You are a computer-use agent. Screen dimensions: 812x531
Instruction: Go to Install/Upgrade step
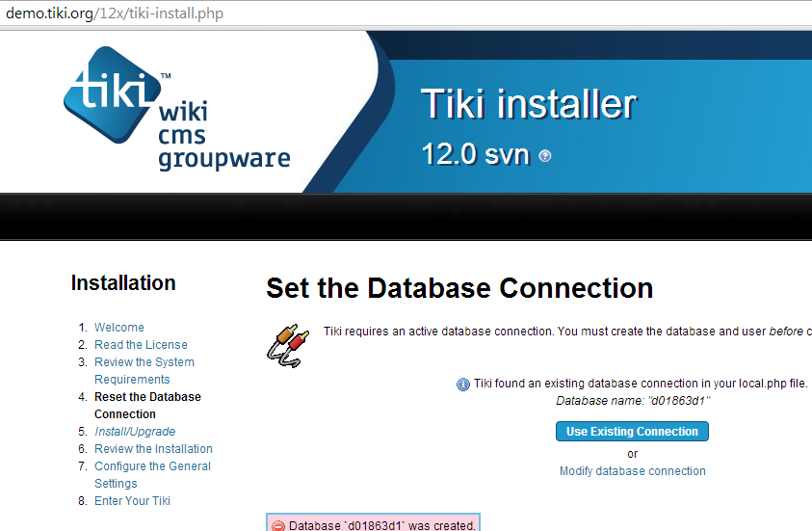click(135, 432)
